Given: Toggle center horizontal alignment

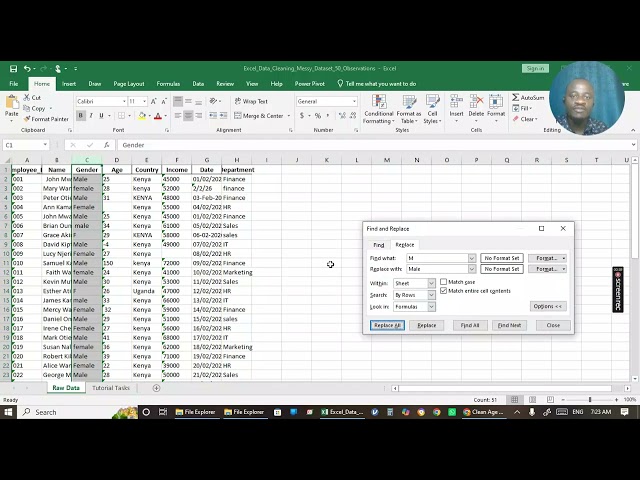Looking at the screenshot, I should tap(188, 116).
